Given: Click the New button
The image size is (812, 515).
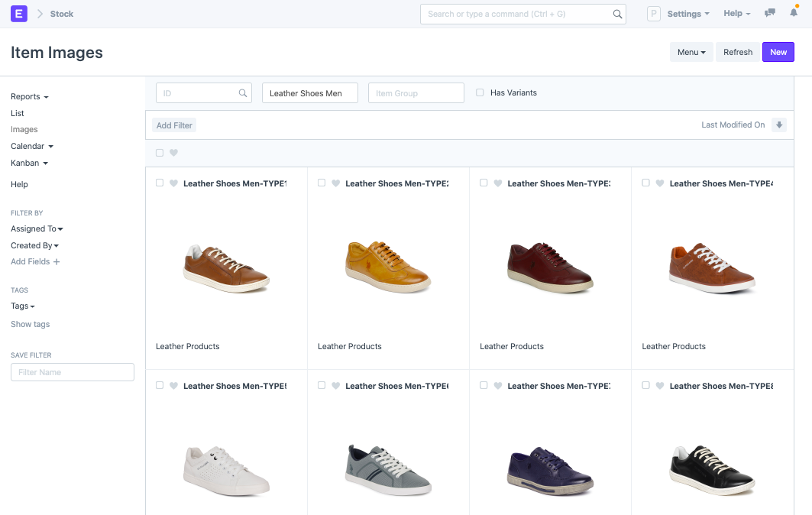Looking at the screenshot, I should (x=778, y=52).
